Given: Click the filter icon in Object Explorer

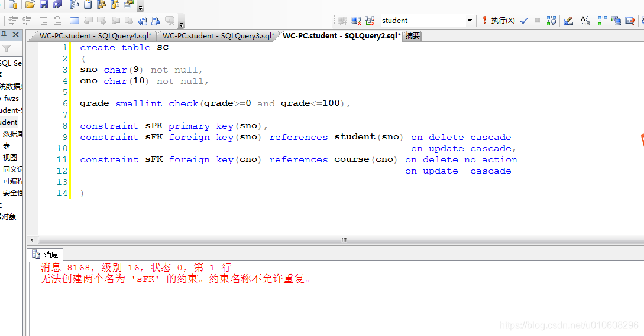Looking at the screenshot, I should pos(6,49).
